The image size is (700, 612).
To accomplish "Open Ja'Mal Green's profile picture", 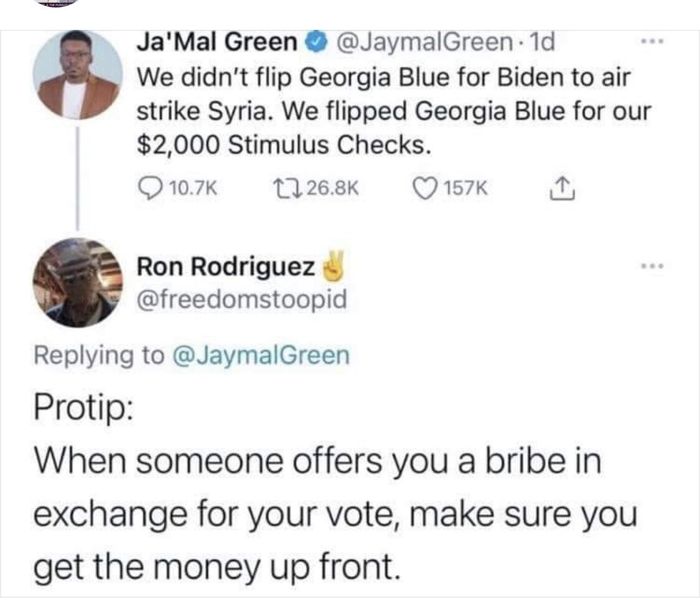I will pyautogui.click(x=78, y=74).
